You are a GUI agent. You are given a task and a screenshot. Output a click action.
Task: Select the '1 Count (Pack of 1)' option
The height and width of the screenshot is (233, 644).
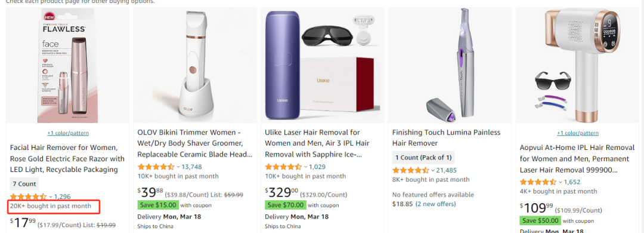coord(423,158)
